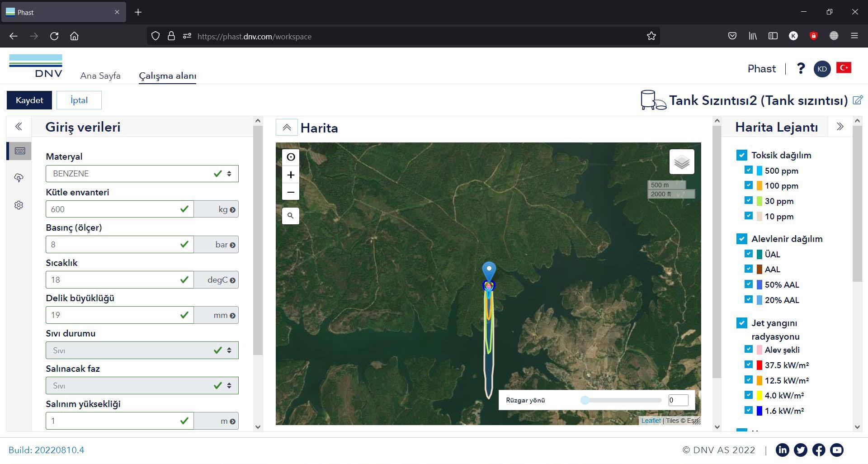Select the Phast browser tab
Image resolution: width=868 pixels, height=464 pixels.
pyautogui.click(x=63, y=12)
